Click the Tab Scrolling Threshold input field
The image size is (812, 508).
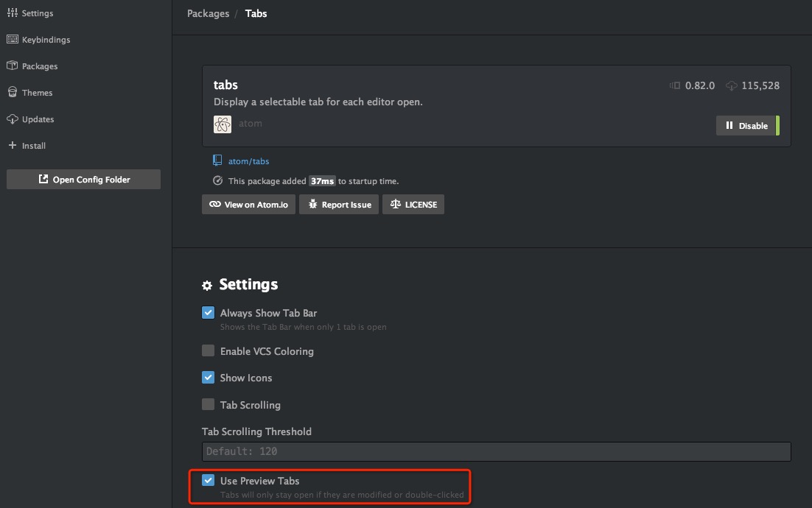tap(496, 451)
